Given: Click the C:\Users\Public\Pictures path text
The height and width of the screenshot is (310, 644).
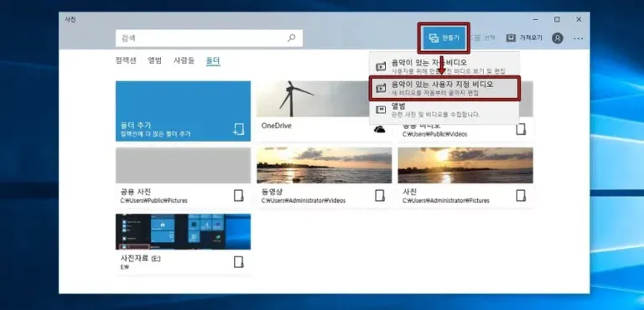Looking at the screenshot, I should [154, 201].
